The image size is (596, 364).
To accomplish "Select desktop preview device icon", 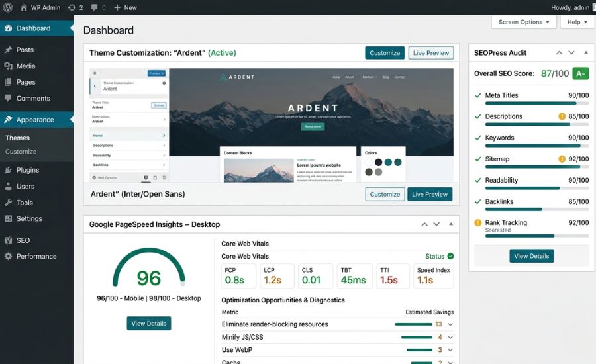I will pos(146,177).
